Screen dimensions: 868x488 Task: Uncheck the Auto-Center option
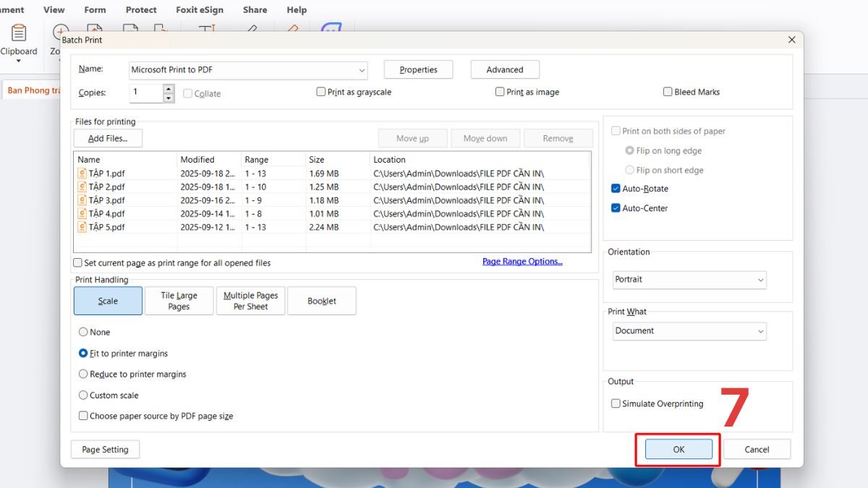[616, 208]
